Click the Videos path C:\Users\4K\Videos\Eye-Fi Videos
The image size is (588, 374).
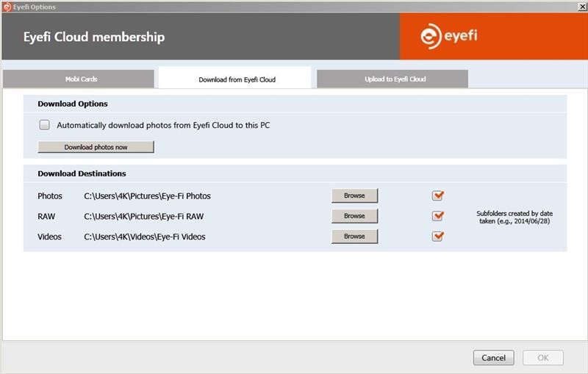coord(145,237)
